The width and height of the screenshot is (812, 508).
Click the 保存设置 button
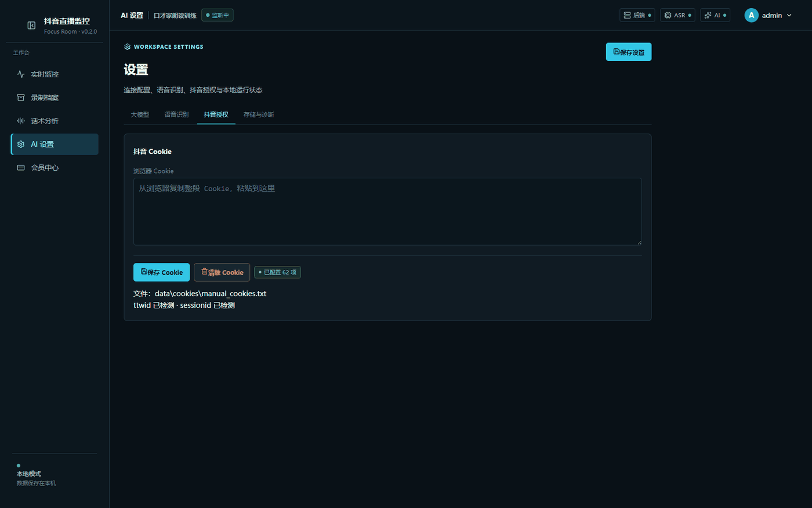click(629, 52)
